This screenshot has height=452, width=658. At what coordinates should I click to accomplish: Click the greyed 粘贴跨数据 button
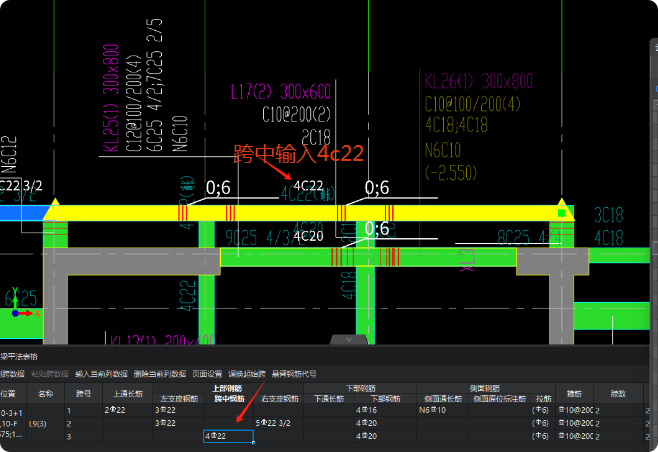coord(50,374)
